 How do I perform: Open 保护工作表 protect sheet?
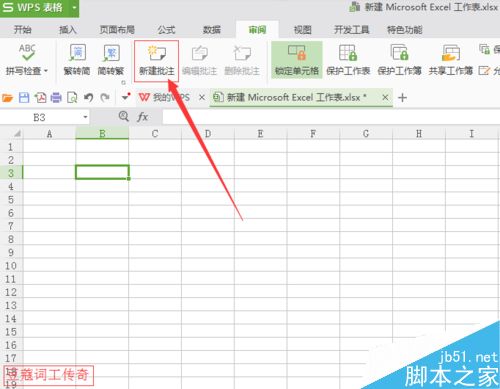[348, 60]
